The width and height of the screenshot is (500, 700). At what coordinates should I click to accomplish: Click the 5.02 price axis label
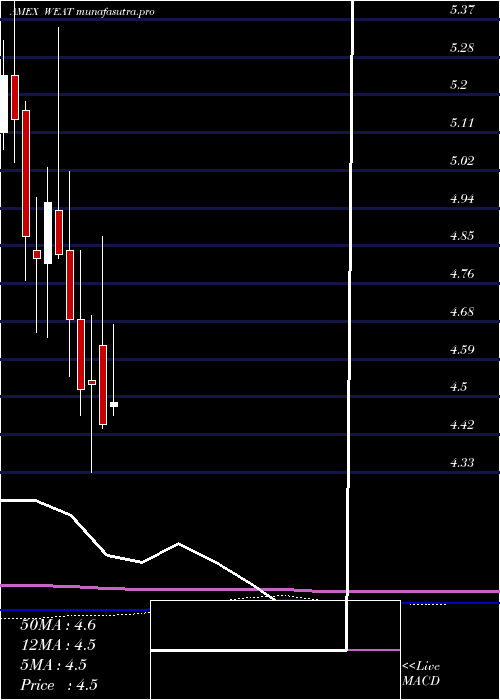tap(462, 161)
